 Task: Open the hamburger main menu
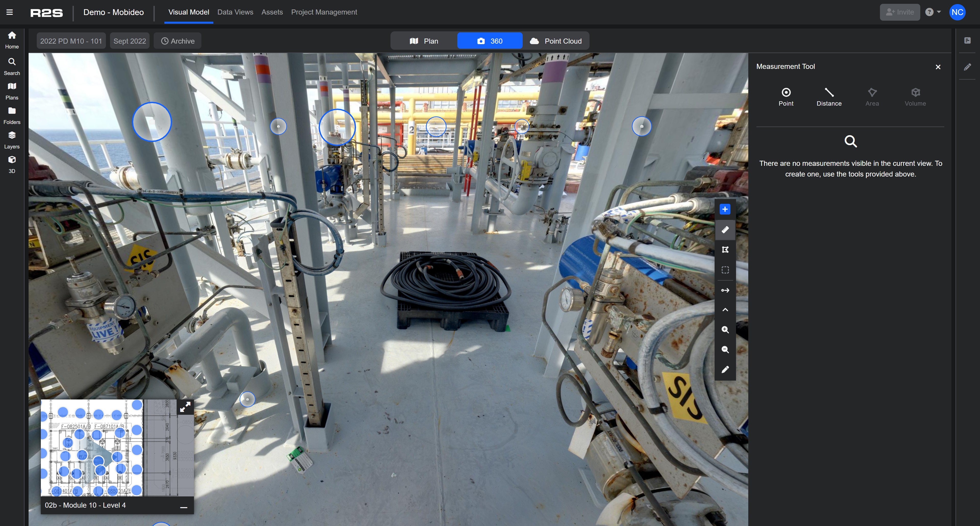(10, 12)
